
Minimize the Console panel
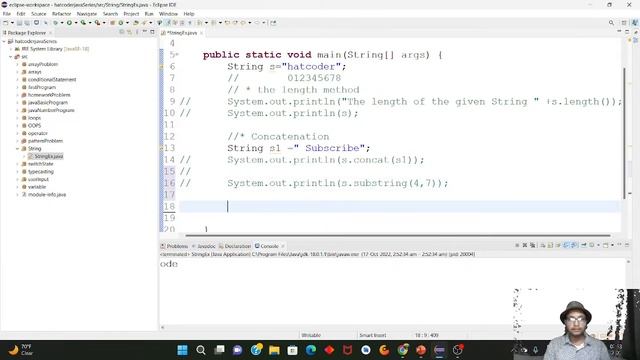(x=619, y=245)
